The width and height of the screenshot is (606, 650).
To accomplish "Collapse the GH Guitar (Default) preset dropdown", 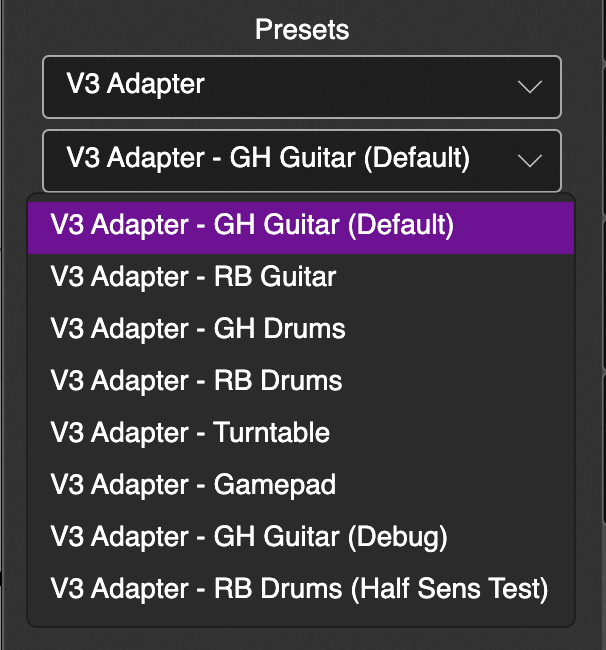I will [x=300, y=159].
